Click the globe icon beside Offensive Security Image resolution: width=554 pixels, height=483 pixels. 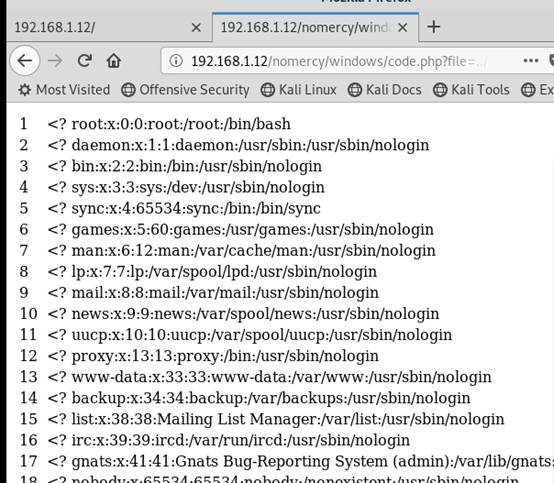tap(128, 90)
